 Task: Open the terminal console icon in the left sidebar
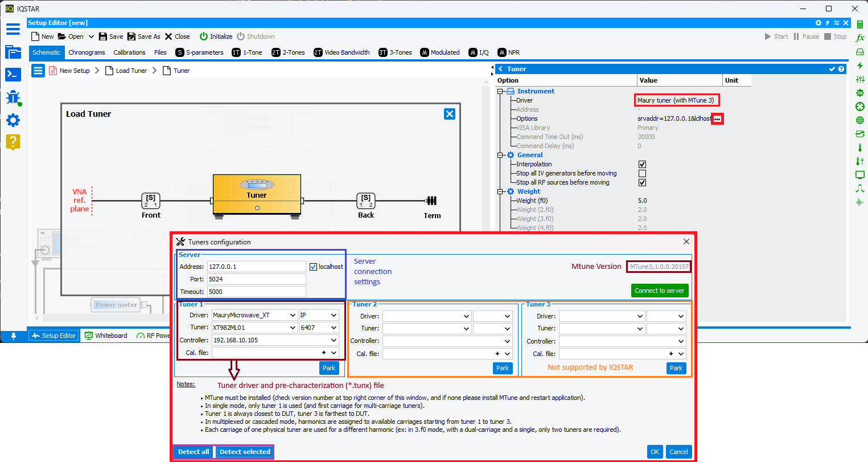pyautogui.click(x=13, y=74)
